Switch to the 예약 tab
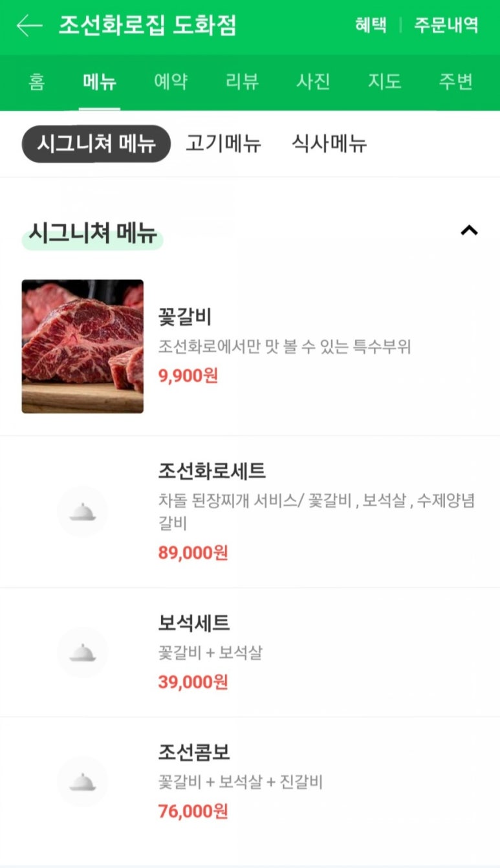The image size is (500, 868). point(171,82)
